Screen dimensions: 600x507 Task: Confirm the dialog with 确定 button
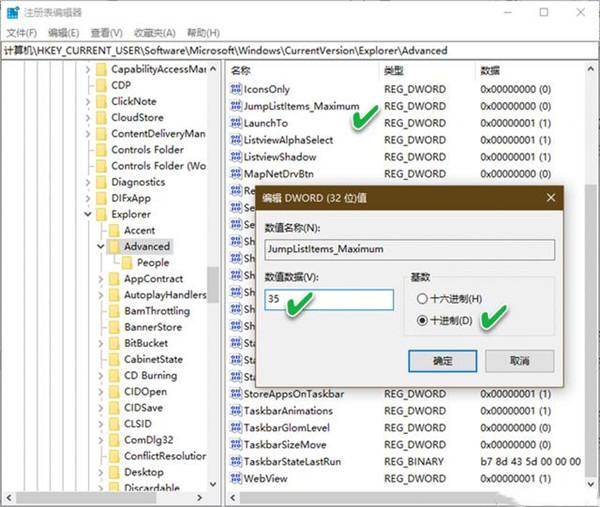coord(443,361)
